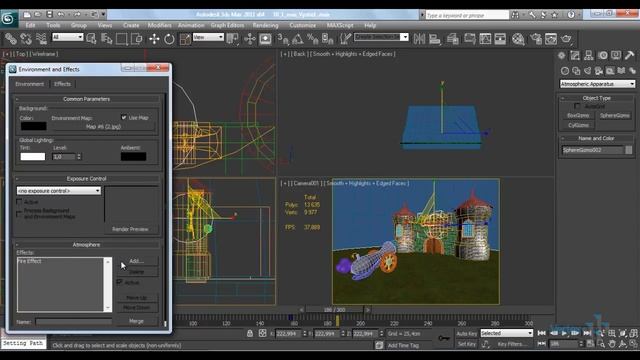Click the Play Animation button
640x360 pixels.
click(x=564, y=333)
